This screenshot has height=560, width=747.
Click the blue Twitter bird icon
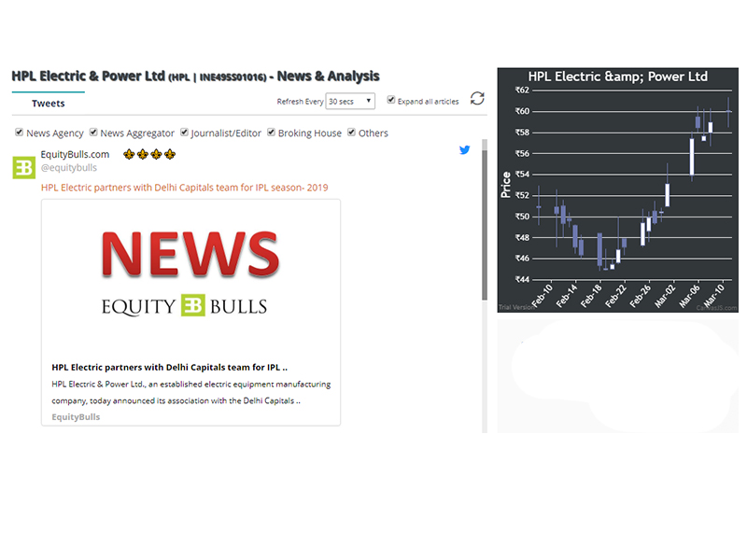[464, 150]
